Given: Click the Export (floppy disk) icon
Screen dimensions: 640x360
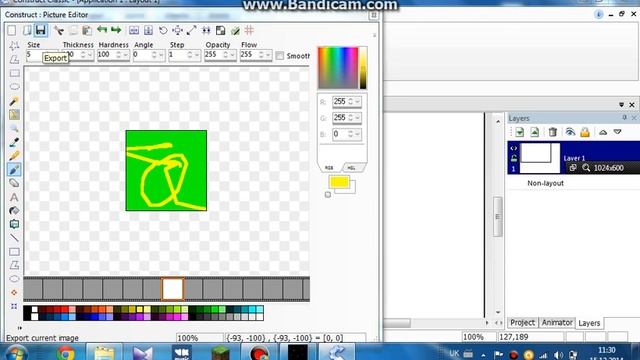Looking at the screenshot, I should 40,30.
